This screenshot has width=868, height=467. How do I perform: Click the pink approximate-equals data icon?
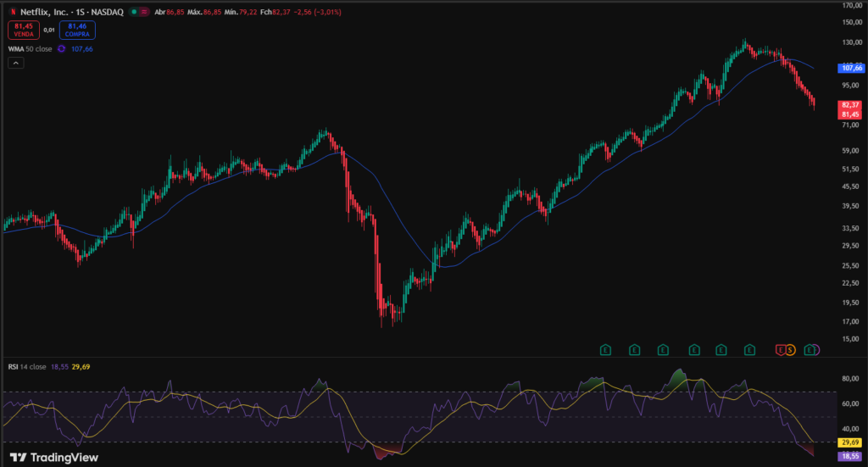click(144, 12)
